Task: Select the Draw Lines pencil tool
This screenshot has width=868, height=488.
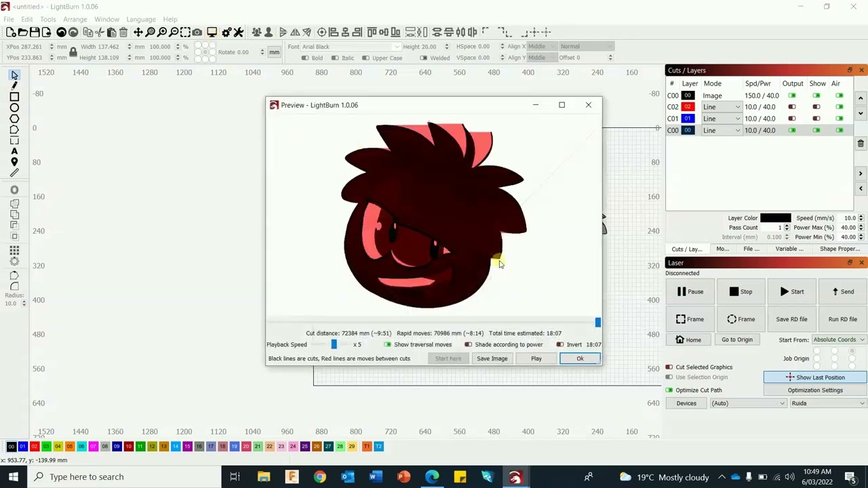Action: click(x=14, y=85)
